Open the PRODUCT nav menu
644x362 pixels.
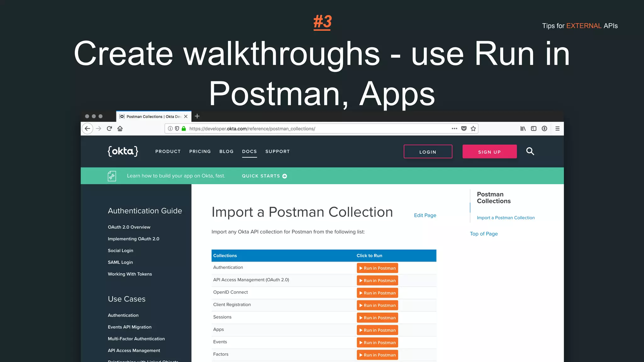(168, 151)
